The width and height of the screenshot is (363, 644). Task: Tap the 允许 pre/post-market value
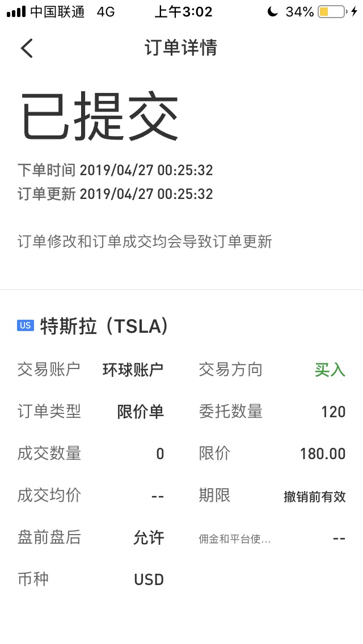point(149,537)
